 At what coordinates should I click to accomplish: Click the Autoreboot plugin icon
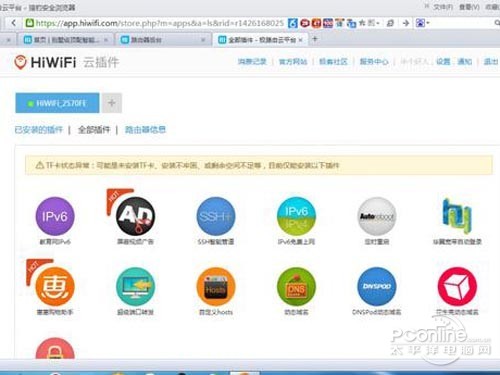click(377, 216)
